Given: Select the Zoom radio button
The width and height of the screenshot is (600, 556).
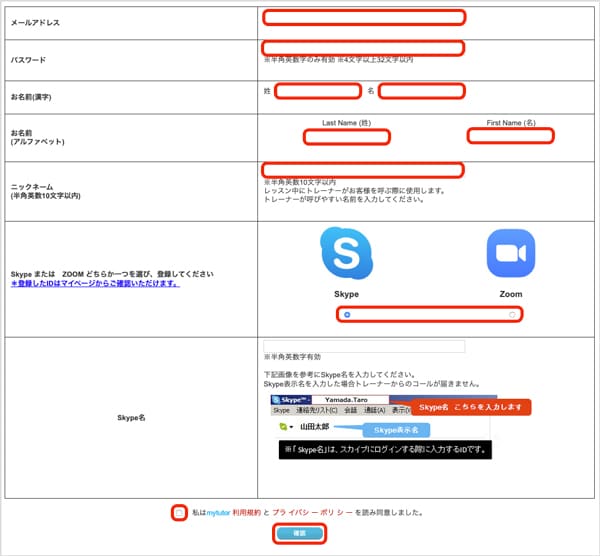Looking at the screenshot, I should (512, 315).
